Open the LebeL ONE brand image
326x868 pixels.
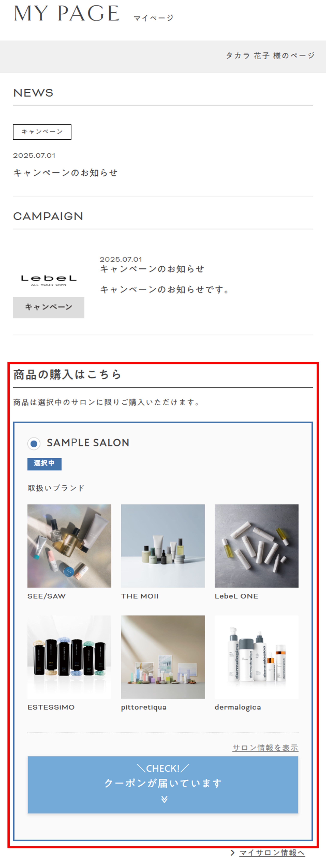[x=257, y=546]
